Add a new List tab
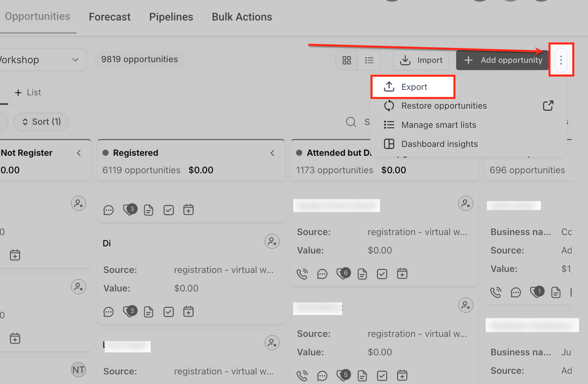The width and height of the screenshot is (588, 384). (28, 93)
